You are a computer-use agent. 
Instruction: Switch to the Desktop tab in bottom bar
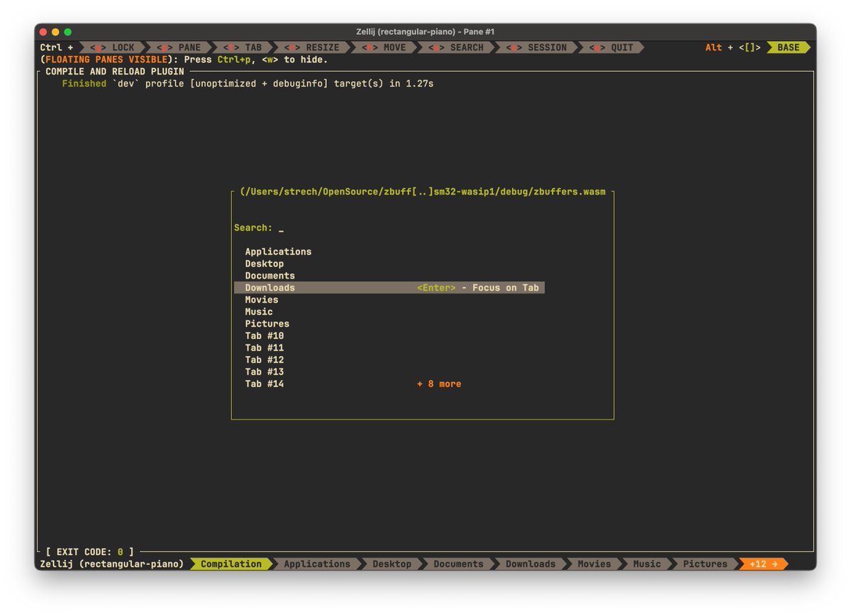click(391, 564)
